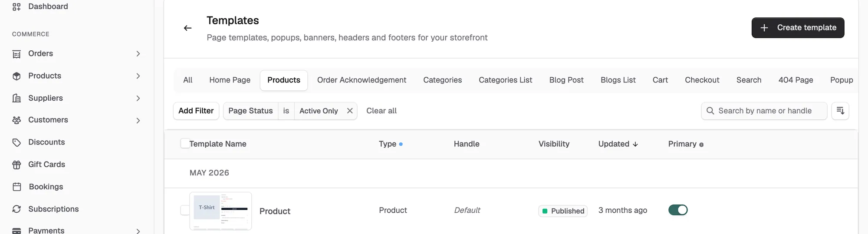Expand the Orders submenu chevron

coord(138,54)
